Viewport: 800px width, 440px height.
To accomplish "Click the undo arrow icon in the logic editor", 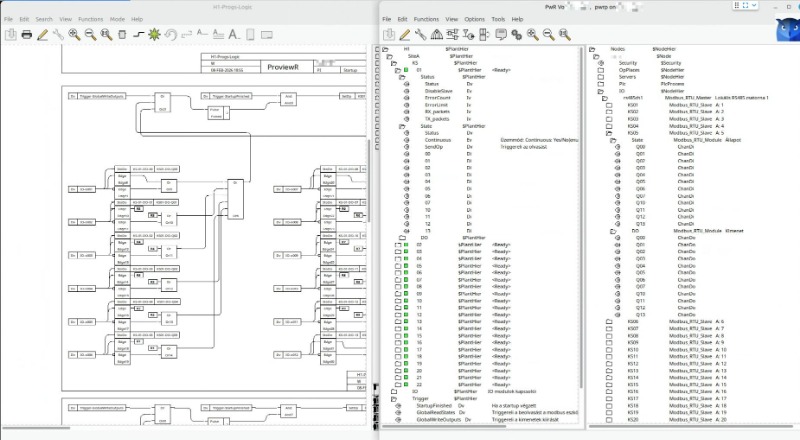I will click(x=171, y=34).
